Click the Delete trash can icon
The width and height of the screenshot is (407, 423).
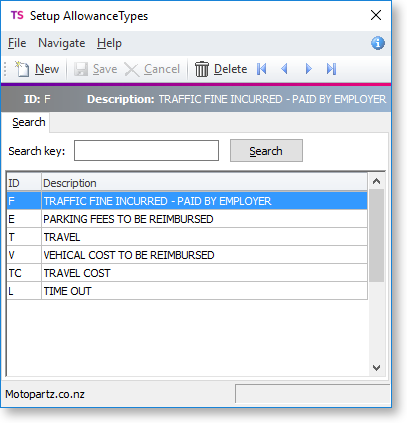(202, 69)
